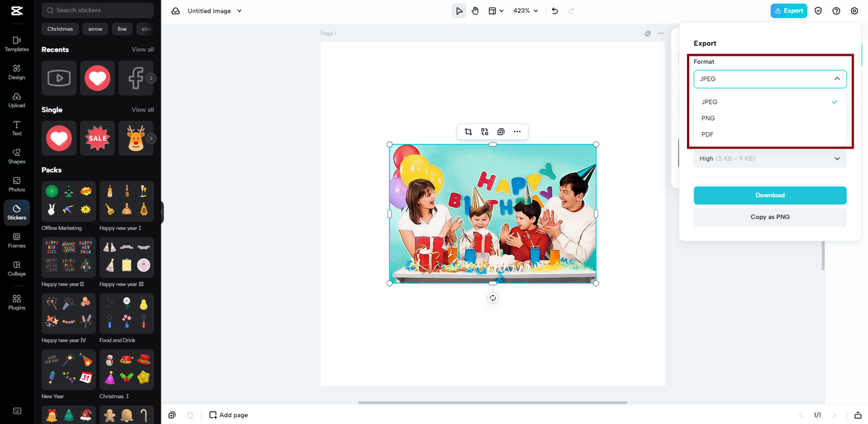Open the Frames sidebar panel

click(17, 241)
